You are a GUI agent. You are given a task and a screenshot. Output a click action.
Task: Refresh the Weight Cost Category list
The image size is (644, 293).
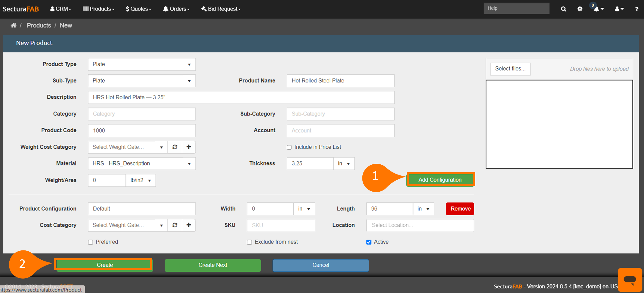(x=175, y=147)
